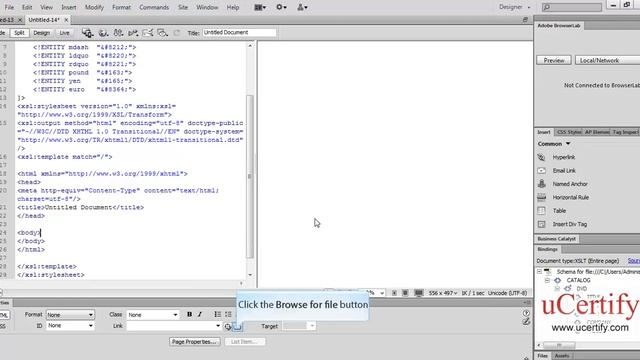Screen dimensions: 640x360
Task: Open the Commands menu
Action: [x=154, y=7]
